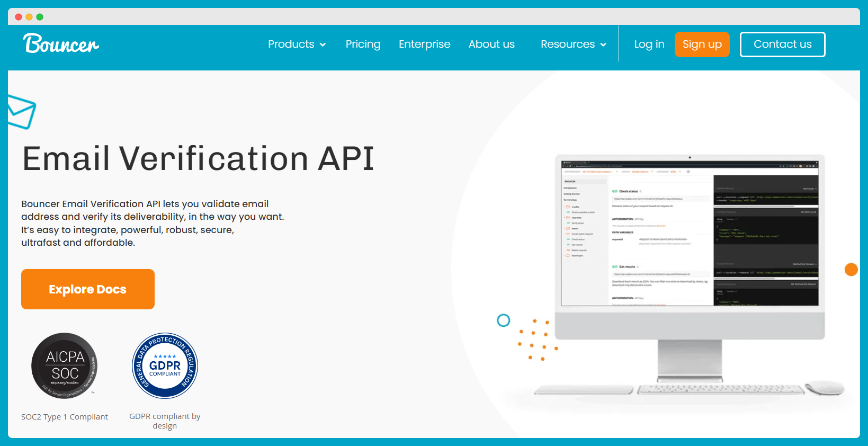Click the chevron next to Products
The height and width of the screenshot is (446, 868).
coord(323,45)
